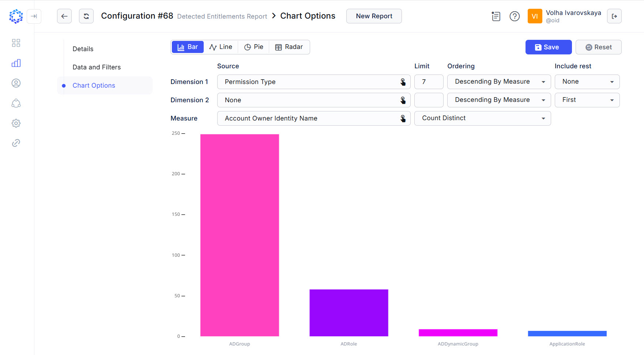The width and height of the screenshot is (644, 355).
Task: Click the network sharing icon in sidebar
Action: 16,103
